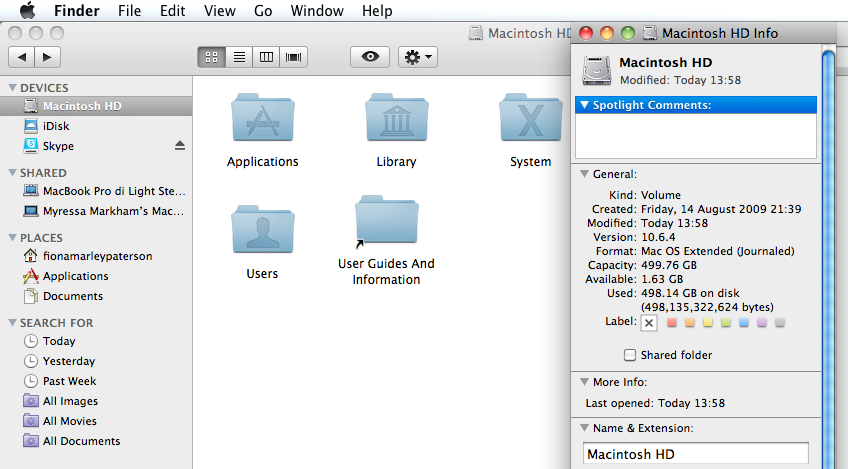Image resolution: width=848 pixels, height=469 pixels.
Task: Click the Quick Look eye button
Action: [369, 57]
